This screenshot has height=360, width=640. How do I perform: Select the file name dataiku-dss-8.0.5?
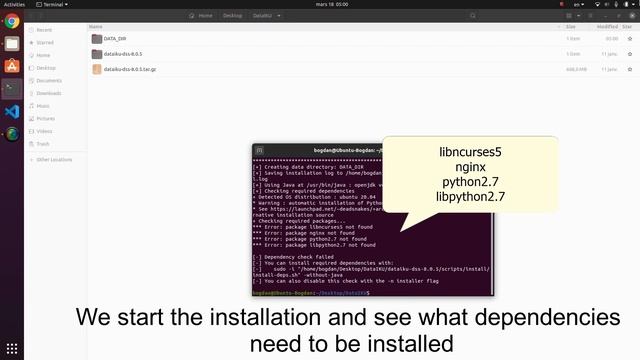point(123,54)
